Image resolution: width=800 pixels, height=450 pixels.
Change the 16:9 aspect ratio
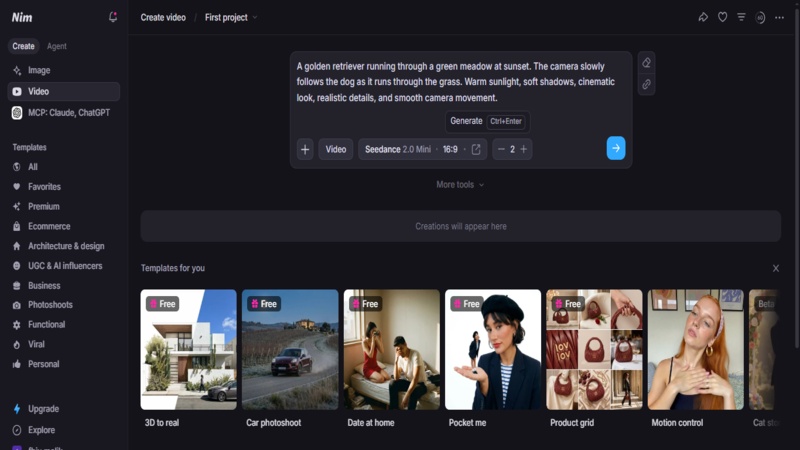pyautogui.click(x=450, y=149)
